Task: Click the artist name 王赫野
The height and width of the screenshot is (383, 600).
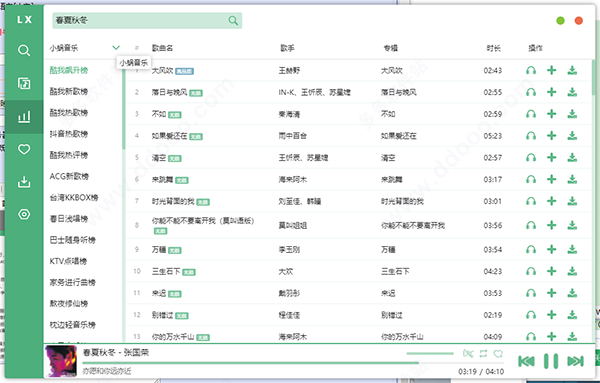Action: (289, 70)
